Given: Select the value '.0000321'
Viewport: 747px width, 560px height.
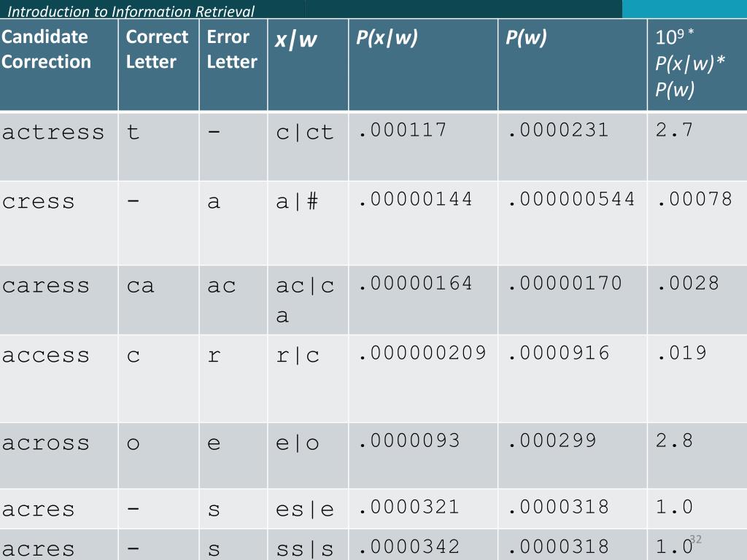Looking at the screenshot, I should click(409, 507).
